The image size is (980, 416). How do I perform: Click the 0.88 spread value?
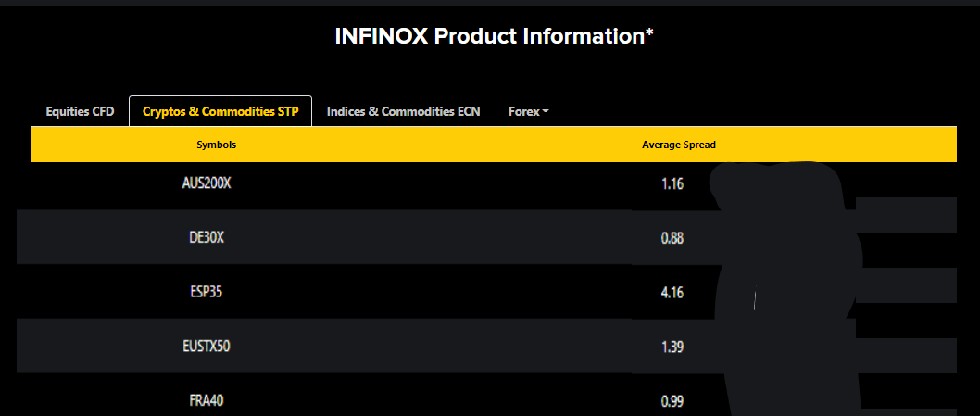[x=672, y=238]
